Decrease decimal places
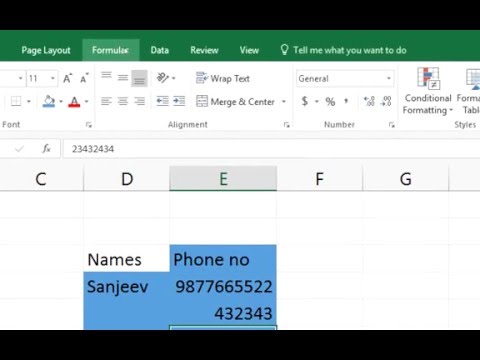Viewport: 480px width, 360px height. pyautogui.click(x=386, y=101)
